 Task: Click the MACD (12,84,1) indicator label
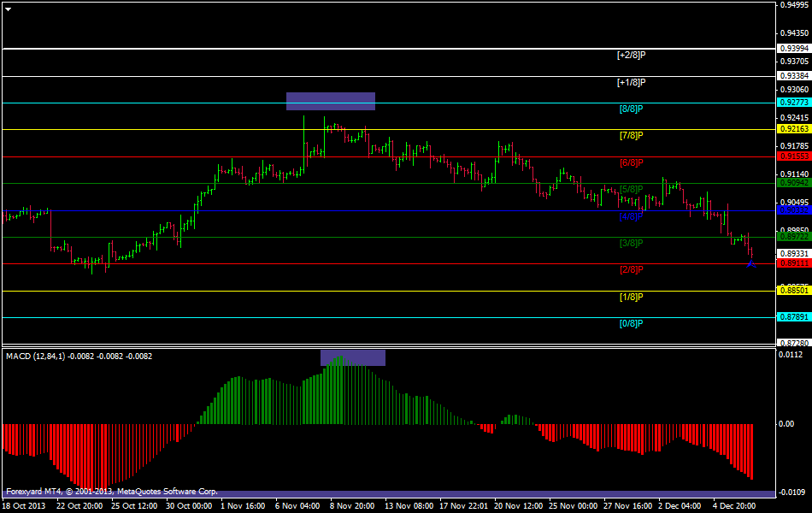pos(79,356)
